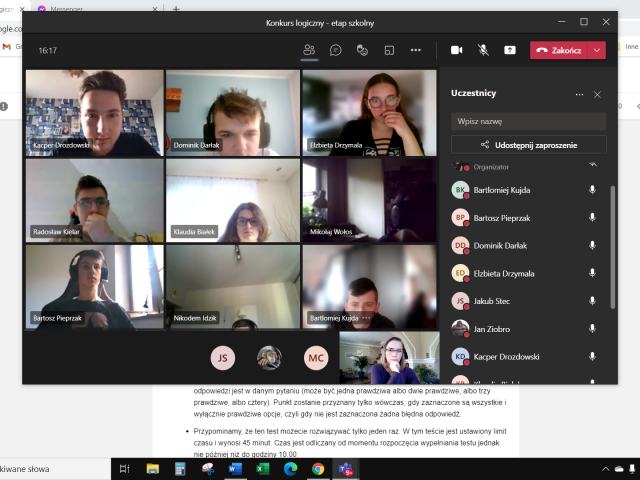Select self-view video thumbnail
Image resolution: width=640 pixels, height=480 pixels.
(389, 358)
